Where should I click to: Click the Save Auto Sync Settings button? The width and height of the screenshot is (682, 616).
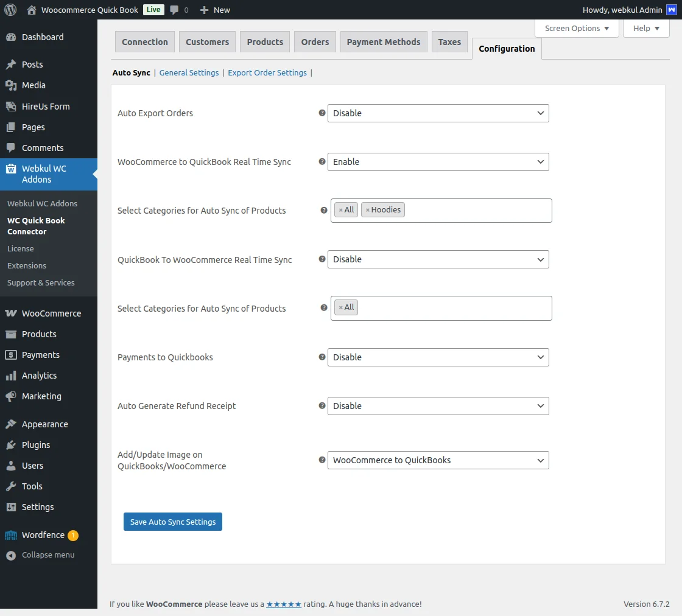coord(172,522)
